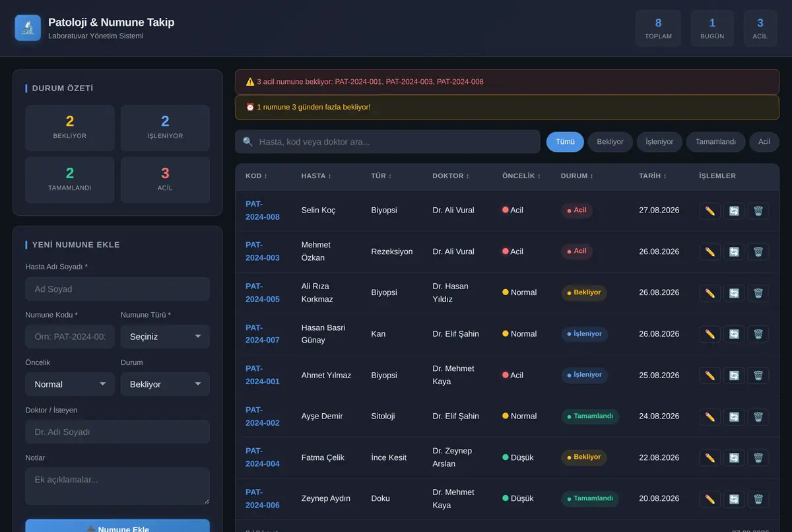Click pencil icon for Fatma Çelik's sample
Viewport: 792px width, 532px height.
710,458
